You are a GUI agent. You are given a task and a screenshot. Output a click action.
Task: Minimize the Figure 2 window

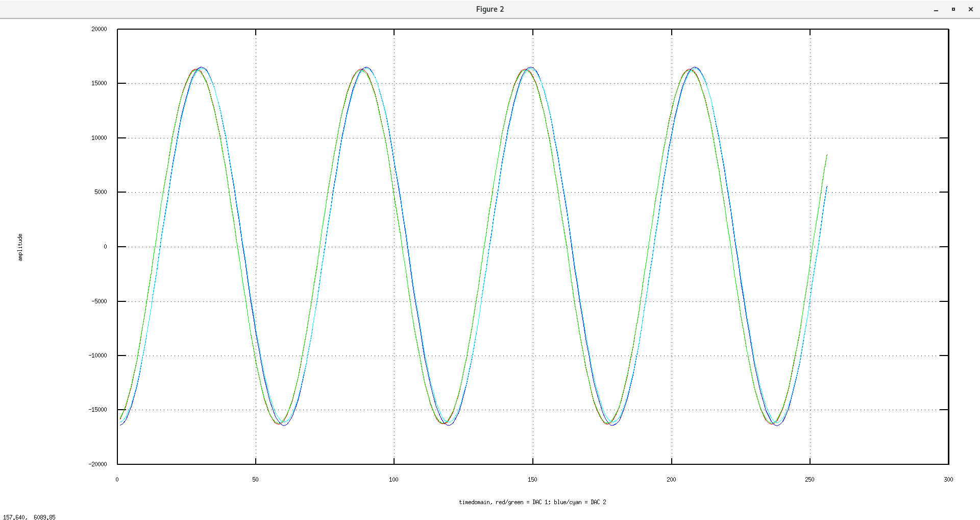coord(936,9)
